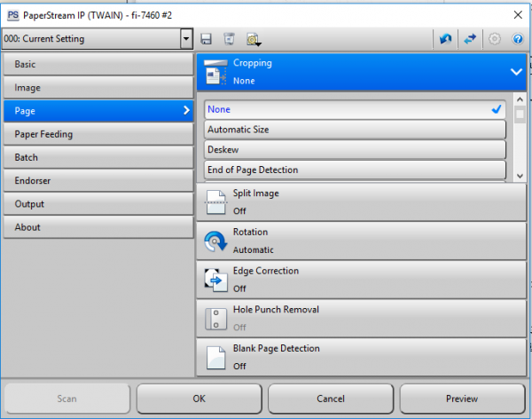The image size is (532, 419).
Task: Click the Edge Correction icon
Action: [x=215, y=280]
